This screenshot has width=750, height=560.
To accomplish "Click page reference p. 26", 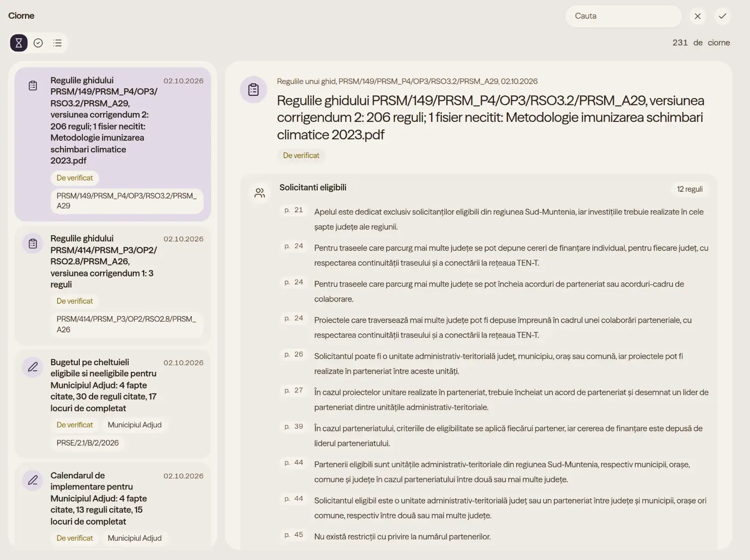I will tap(294, 354).
